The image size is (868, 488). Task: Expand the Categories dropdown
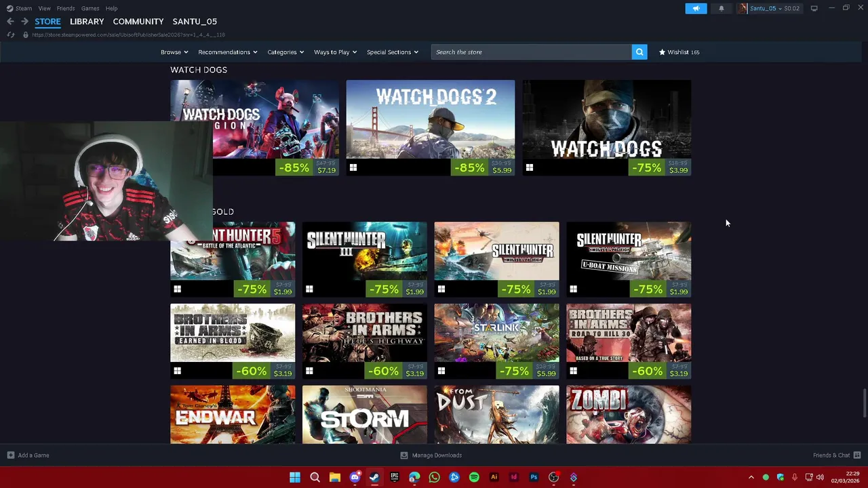point(285,52)
